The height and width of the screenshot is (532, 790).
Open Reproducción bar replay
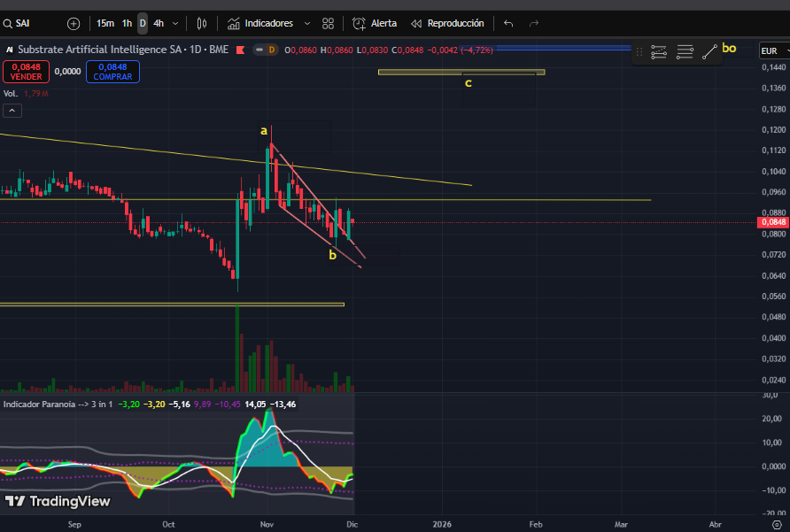click(x=447, y=23)
